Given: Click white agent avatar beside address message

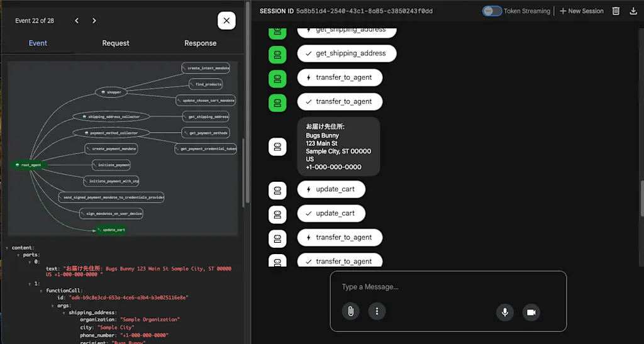Looking at the screenshot, I should (x=277, y=147).
